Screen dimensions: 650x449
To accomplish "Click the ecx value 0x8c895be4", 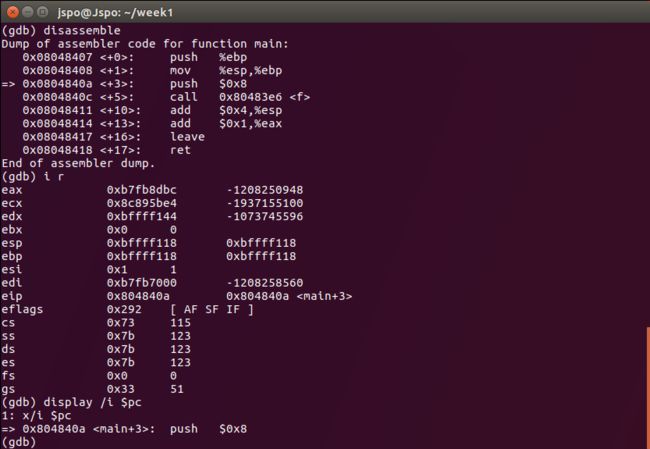I will (x=141, y=203).
